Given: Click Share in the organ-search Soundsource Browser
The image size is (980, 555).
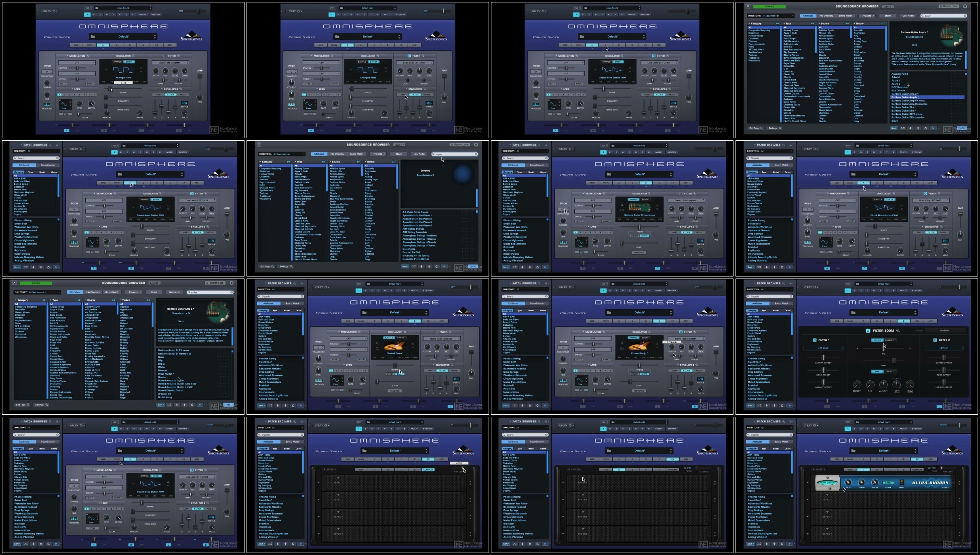Looking at the screenshot, I should (398, 154).
